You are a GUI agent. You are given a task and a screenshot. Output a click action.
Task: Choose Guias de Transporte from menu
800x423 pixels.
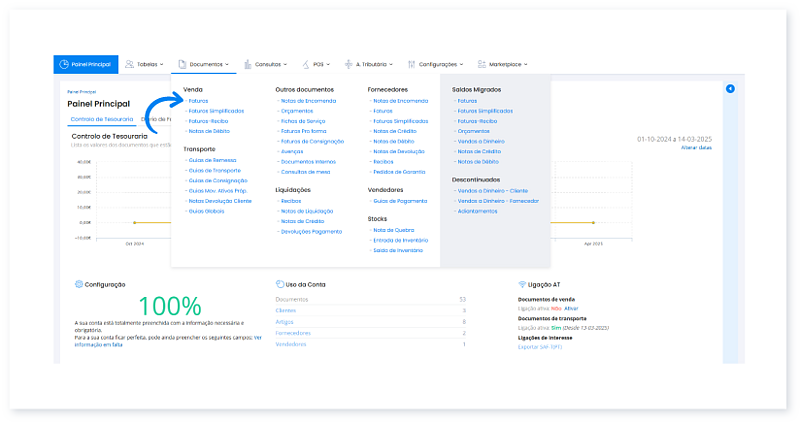pos(210,170)
